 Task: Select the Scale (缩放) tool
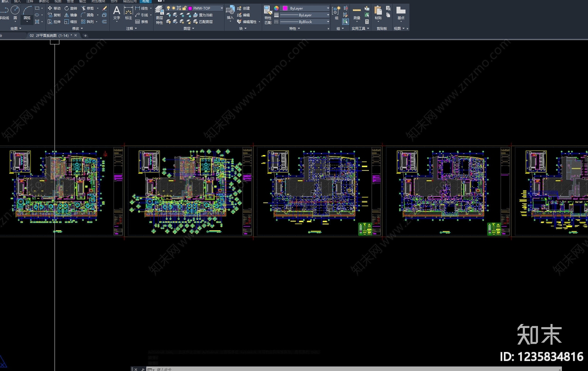(71, 22)
